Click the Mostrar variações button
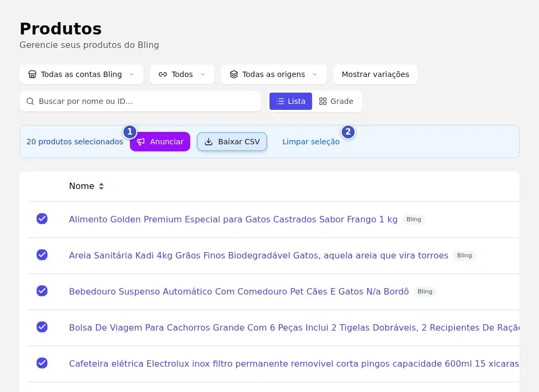This screenshot has height=392, width=539. point(375,74)
